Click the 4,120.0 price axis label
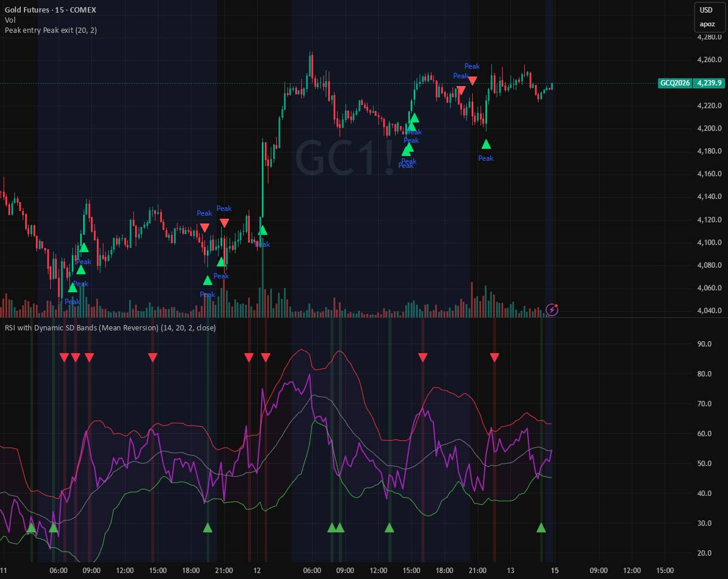The width and height of the screenshot is (728, 579). click(709, 220)
